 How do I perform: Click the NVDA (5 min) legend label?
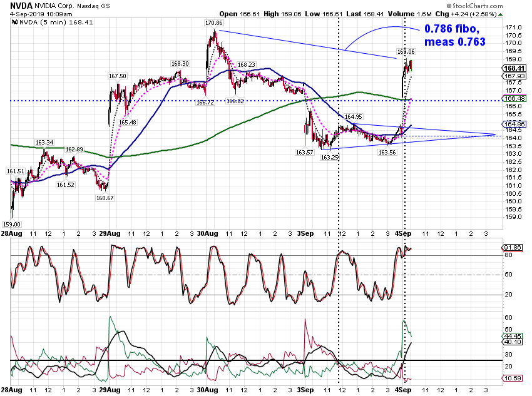tap(56, 23)
